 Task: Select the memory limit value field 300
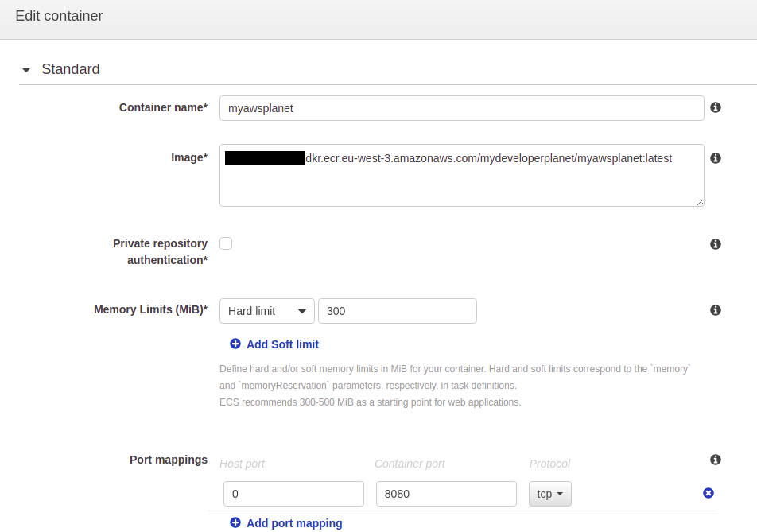[x=397, y=311]
